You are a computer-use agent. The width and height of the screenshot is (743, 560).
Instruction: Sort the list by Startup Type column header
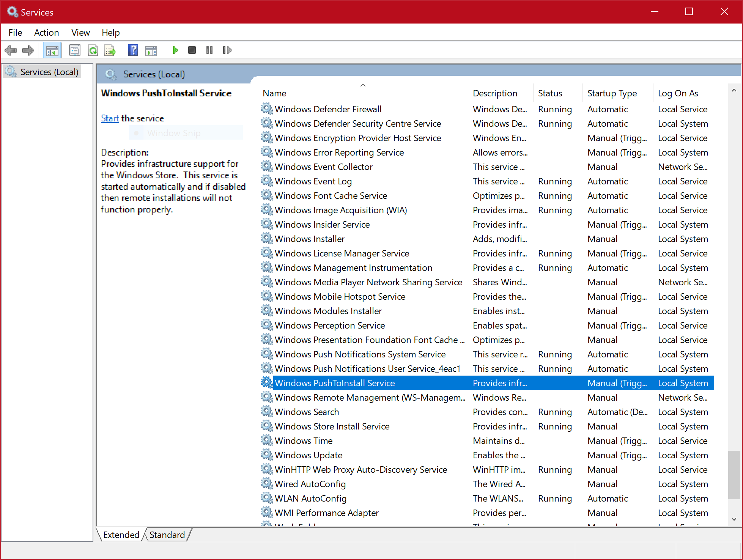618,93
